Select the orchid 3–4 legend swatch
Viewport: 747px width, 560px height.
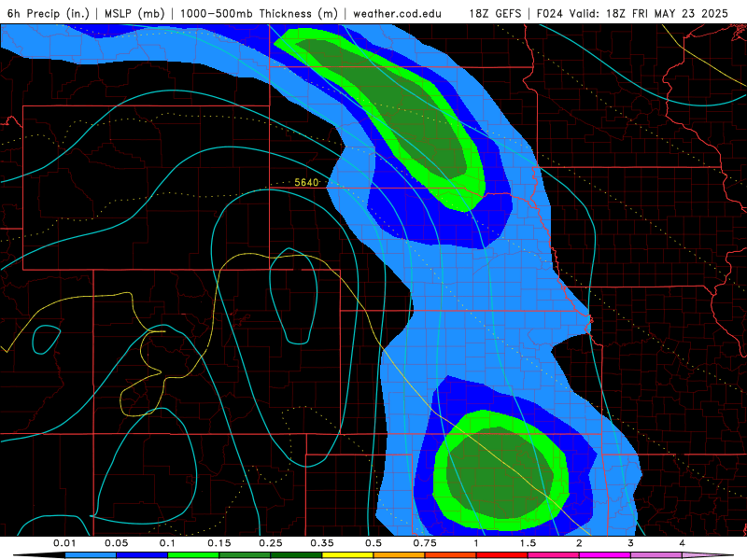656,555
